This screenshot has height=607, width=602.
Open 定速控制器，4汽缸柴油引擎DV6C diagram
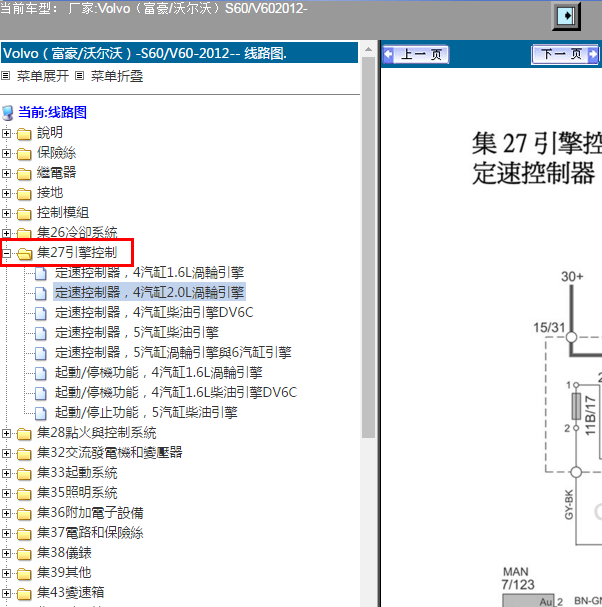(154, 312)
